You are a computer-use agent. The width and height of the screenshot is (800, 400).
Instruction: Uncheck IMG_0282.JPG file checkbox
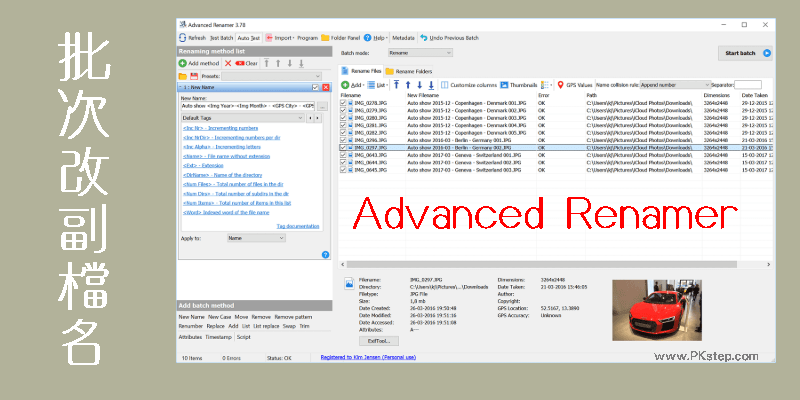tap(343, 133)
